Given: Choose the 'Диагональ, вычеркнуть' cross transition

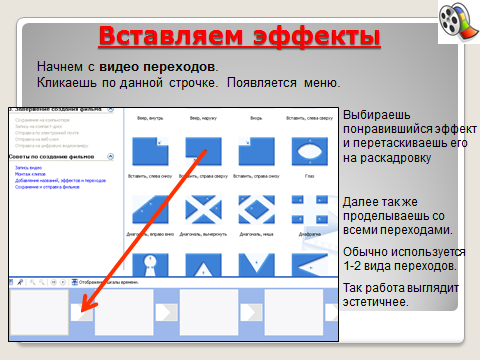Looking at the screenshot, I should coord(203,210).
